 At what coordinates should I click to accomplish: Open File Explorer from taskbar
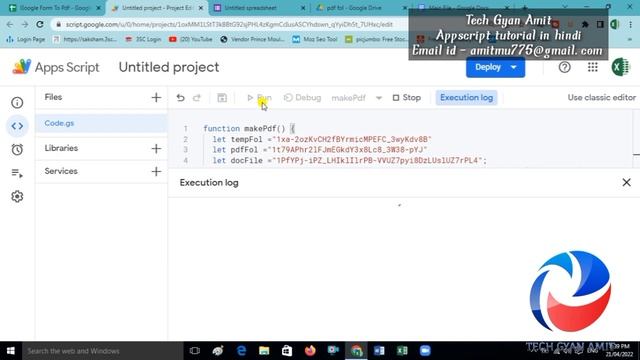click(x=264, y=351)
